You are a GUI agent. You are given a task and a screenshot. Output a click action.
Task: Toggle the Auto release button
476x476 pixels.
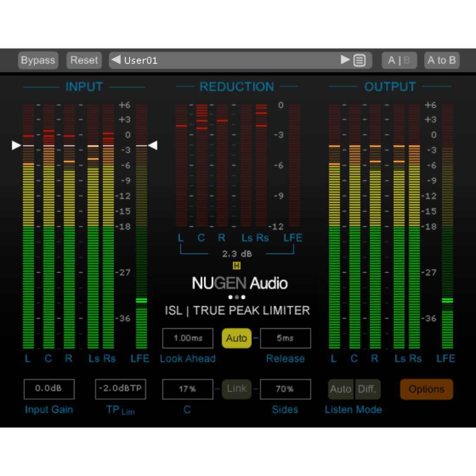[236, 338]
